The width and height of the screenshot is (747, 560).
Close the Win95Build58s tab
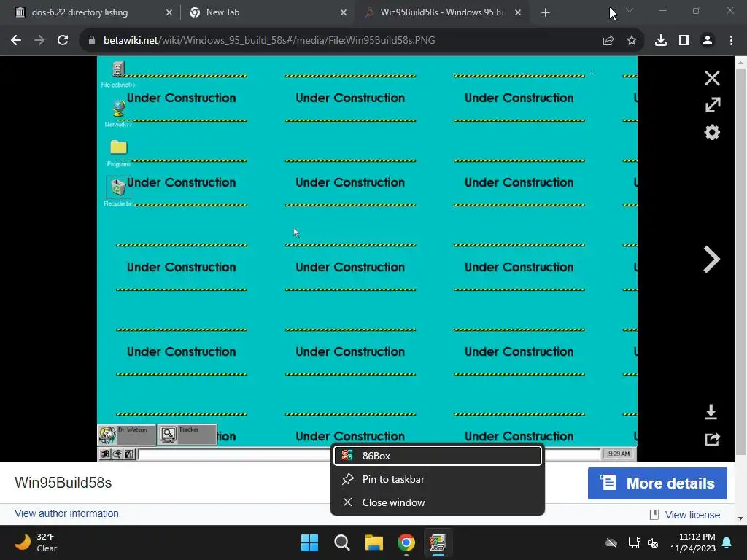pyautogui.click(x=518, y=13)
